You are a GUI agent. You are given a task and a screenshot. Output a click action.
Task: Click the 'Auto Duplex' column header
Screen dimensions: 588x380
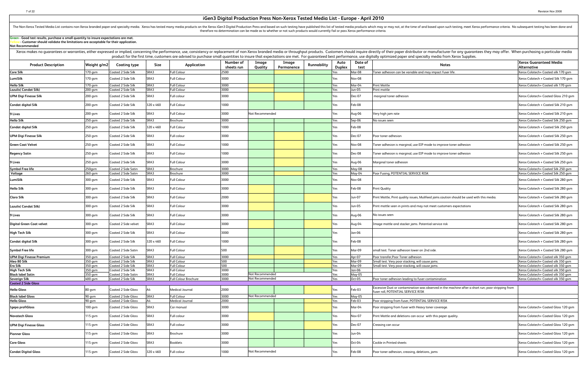pos(341,65)
